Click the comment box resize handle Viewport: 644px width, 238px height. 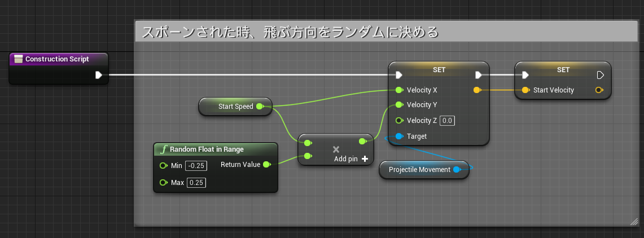[634, 222]
